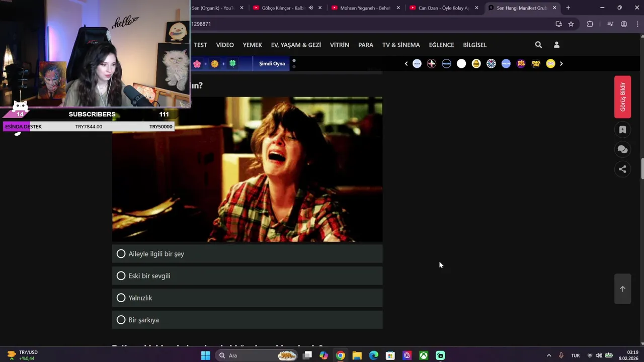
Task: Click the page vertical scrollbar thumb
Action: (x=642, y=168)
